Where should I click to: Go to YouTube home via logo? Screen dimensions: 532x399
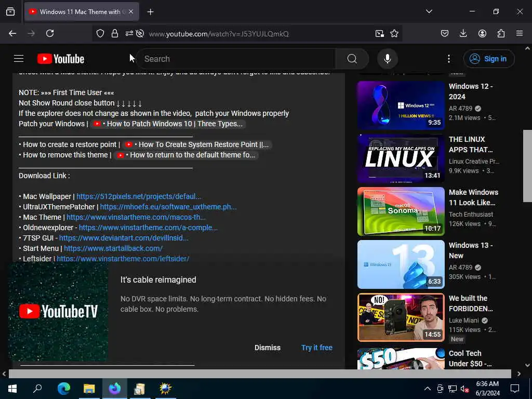pyautogui.click(x=61, y=59)
